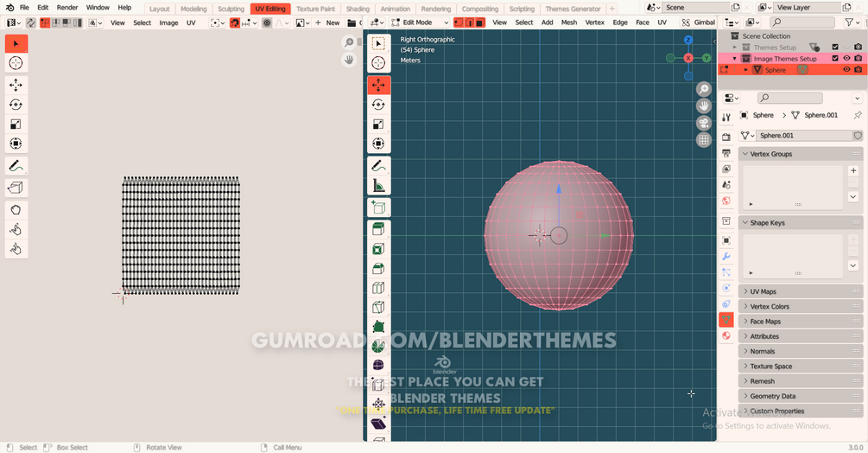Screen dimensions: 868x453
Task: Expand the Sphere item in outliner
Action: pyautogui.click(x=745, y=70)
